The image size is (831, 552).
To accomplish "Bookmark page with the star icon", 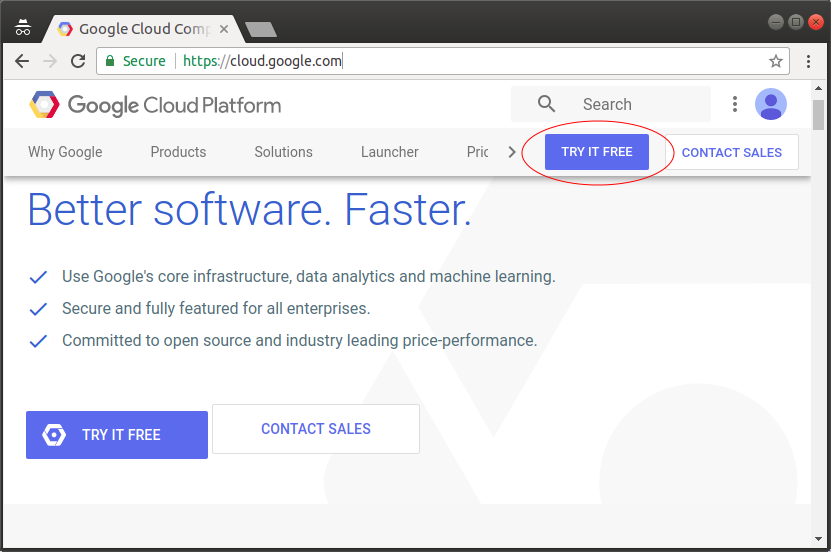I will point(775,61).
